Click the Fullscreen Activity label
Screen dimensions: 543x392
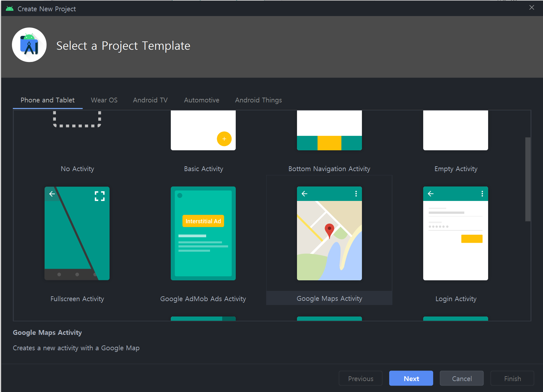click(x=77, y=299)
